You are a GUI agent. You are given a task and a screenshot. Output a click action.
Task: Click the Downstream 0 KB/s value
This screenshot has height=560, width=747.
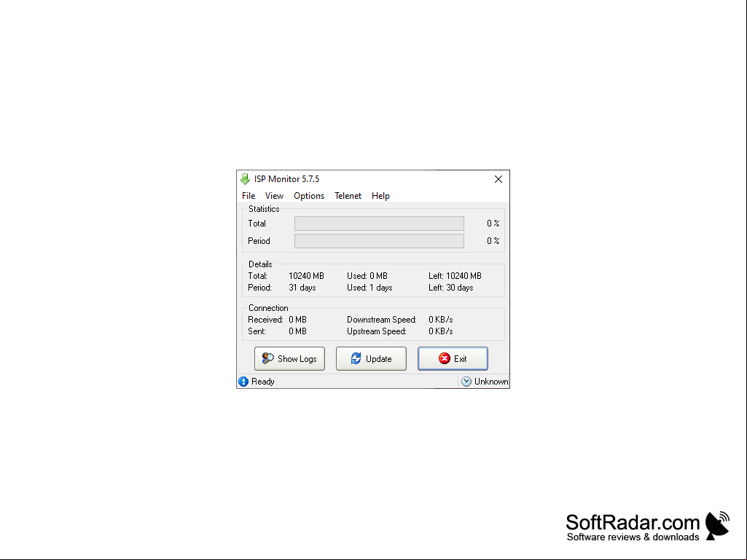coord(441,320)
